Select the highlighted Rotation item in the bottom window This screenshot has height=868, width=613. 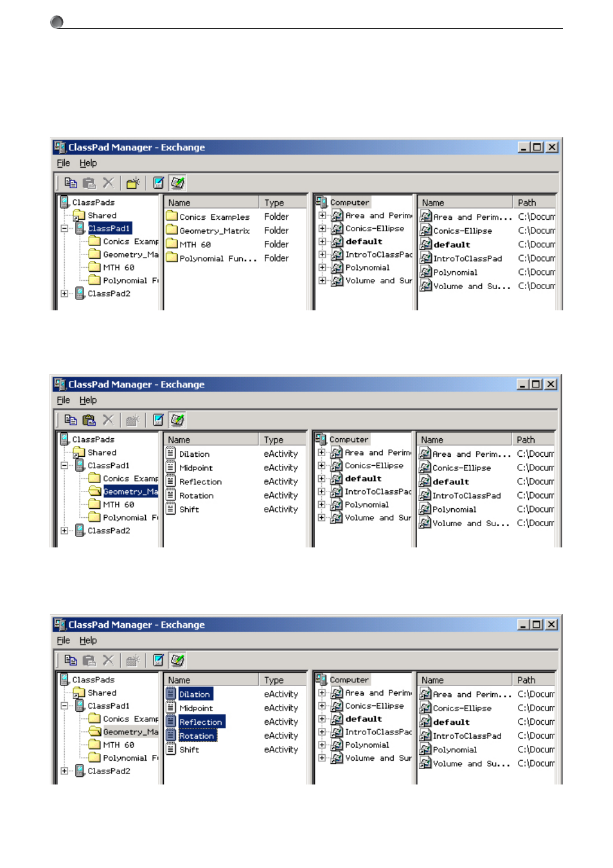click(197, 736)
